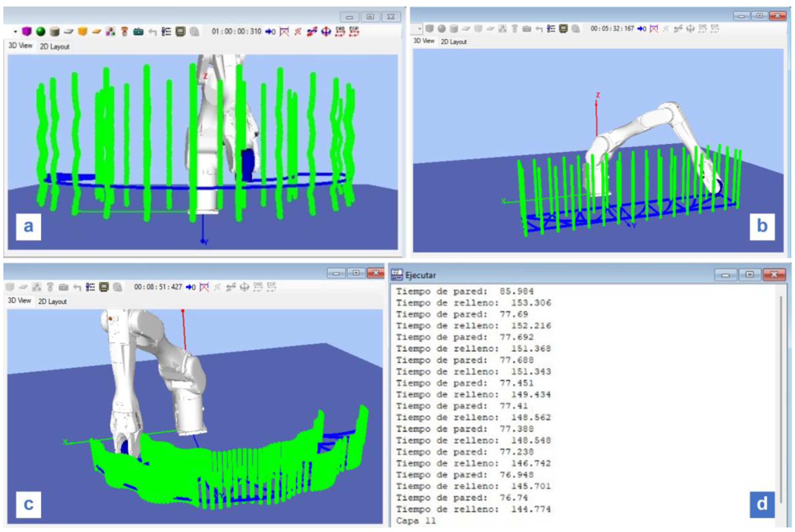Expand the small dropdown arrow before the purple cube
795x532 pixels.
[15, 32]
